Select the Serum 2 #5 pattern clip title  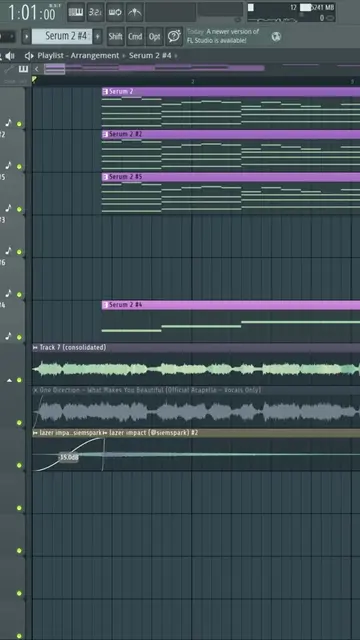[125, 177]
